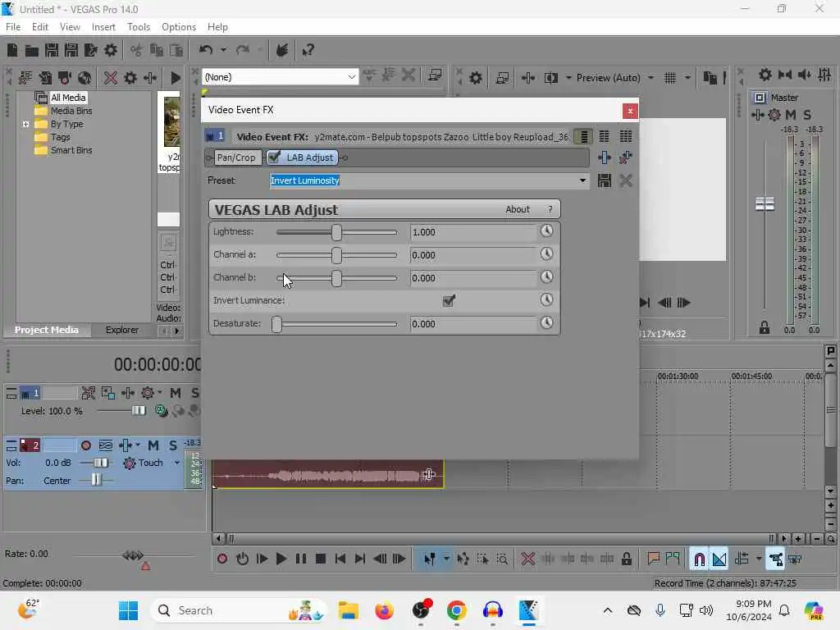
Task: Select the Smart Bins folder
Action: point(71,151)
